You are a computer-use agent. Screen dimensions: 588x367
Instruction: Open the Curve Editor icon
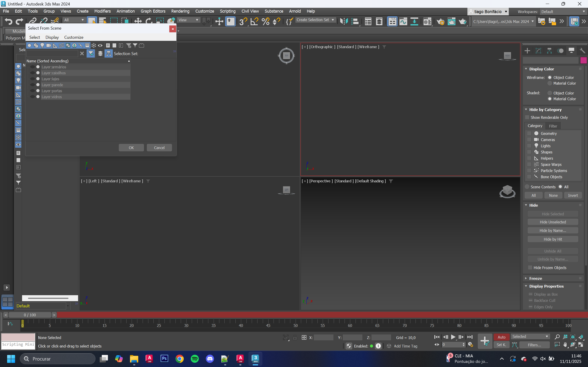[403, 22]
